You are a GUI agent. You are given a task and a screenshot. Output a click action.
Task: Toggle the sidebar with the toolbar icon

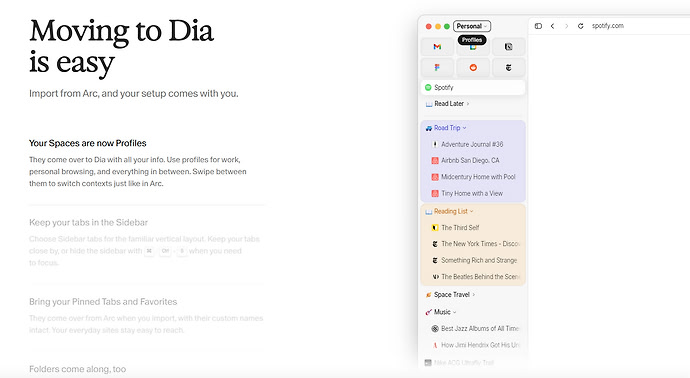(x=538, y=26)
